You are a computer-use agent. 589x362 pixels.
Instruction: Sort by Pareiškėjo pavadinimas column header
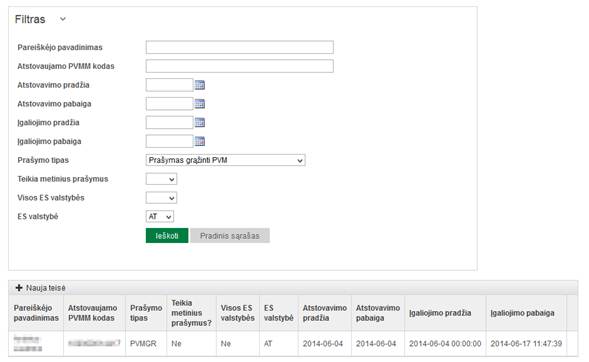(x=36, y=313)
